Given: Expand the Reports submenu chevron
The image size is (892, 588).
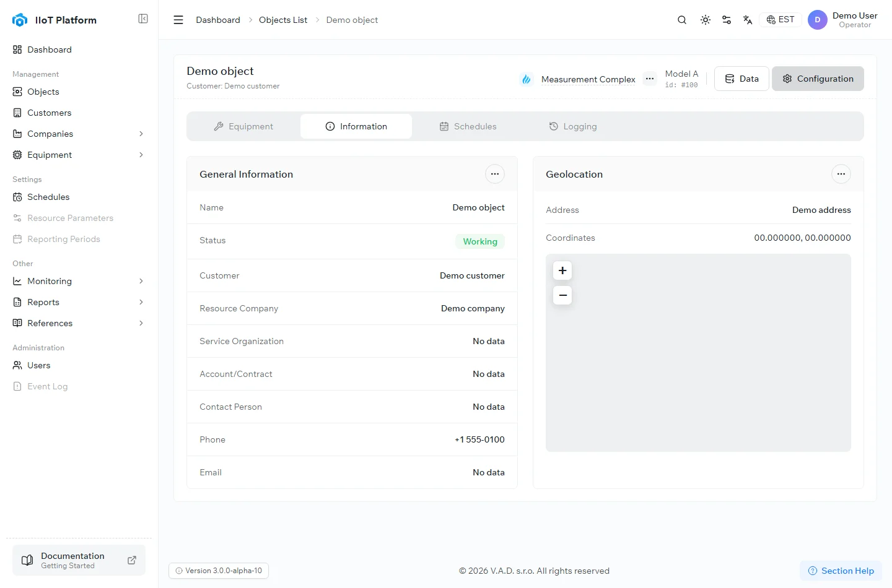Looking at the screenshot, I should [x=141, y=302].
